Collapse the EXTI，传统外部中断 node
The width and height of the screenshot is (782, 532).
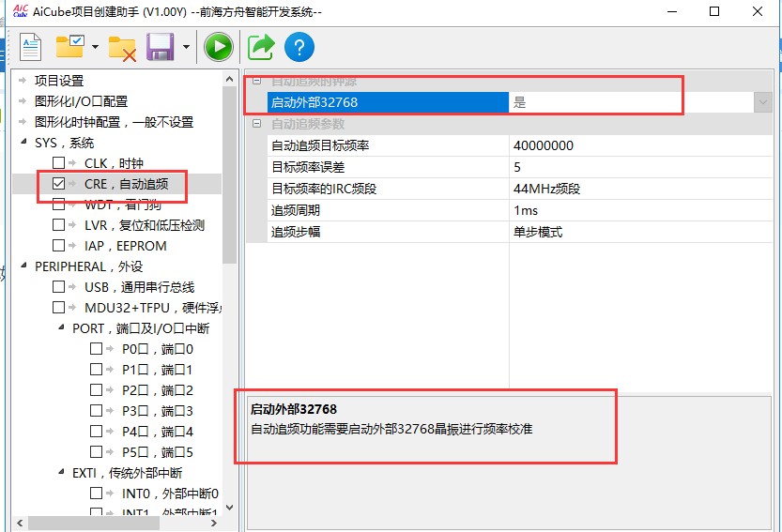[x=61, y=472]
